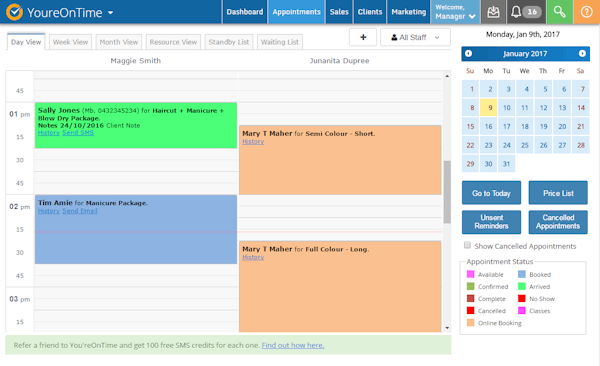Click scroll up arrow of schedule

[447, 76]
